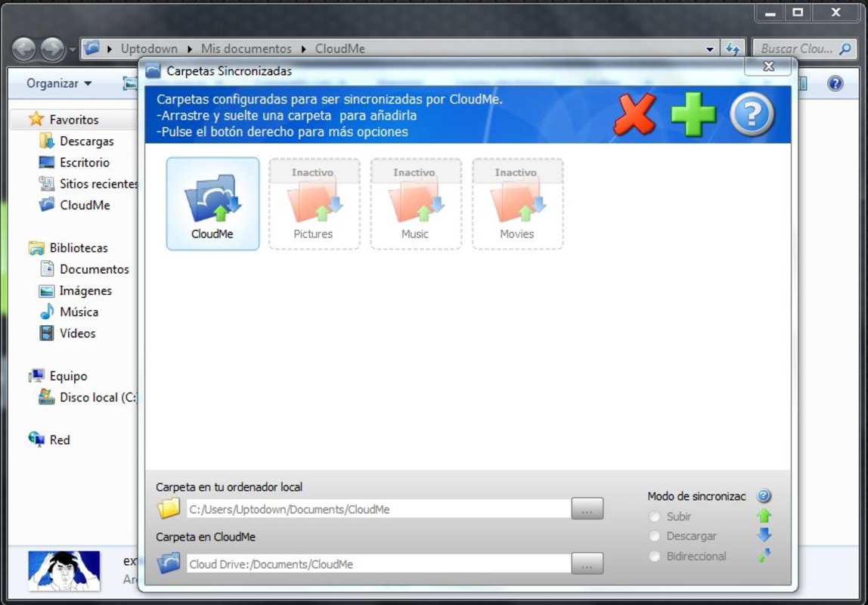Image resolution: width=868 pixels, height=605 pixels.
Task: Select the inactive Music folder tile
Action: pos(416,203)
